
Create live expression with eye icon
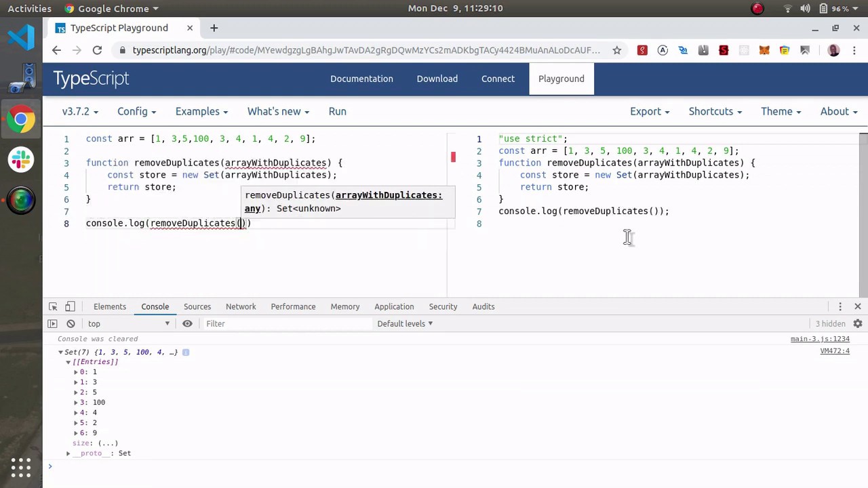pos(187,323)
